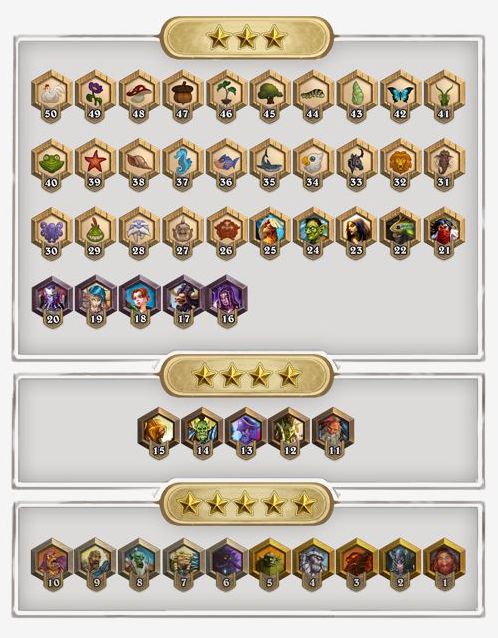Click the red mushroom rank 48 badge

pos(139,96)
